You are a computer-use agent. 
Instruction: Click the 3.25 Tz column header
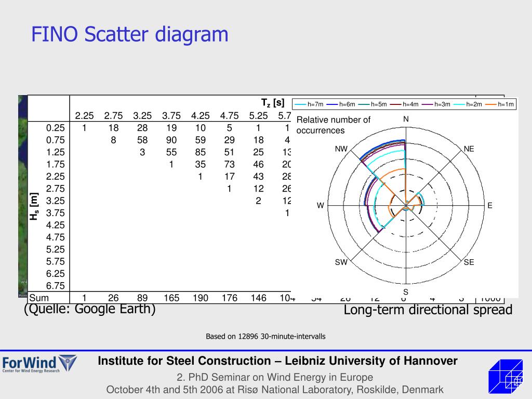142,116
